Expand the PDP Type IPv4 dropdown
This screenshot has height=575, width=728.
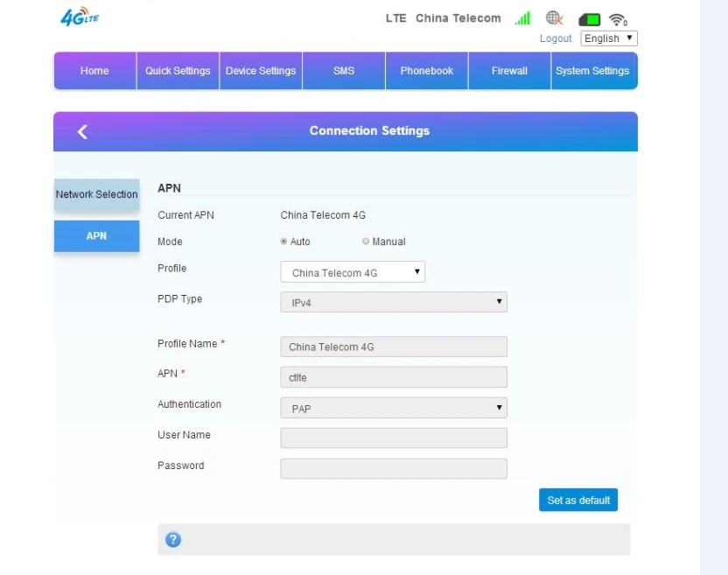[394, 302]
